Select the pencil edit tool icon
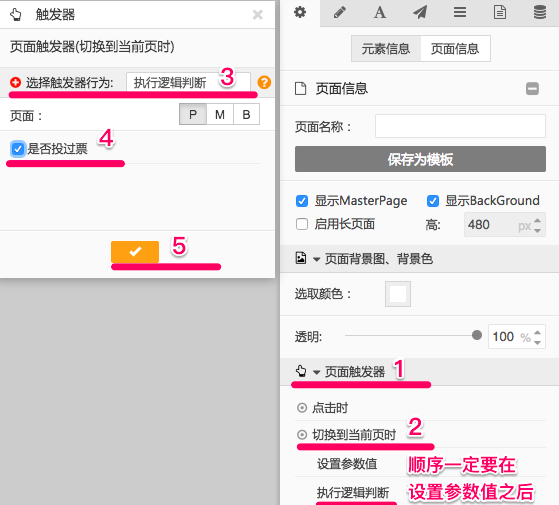Screen dimensions: 559x505 coord(339,12)
